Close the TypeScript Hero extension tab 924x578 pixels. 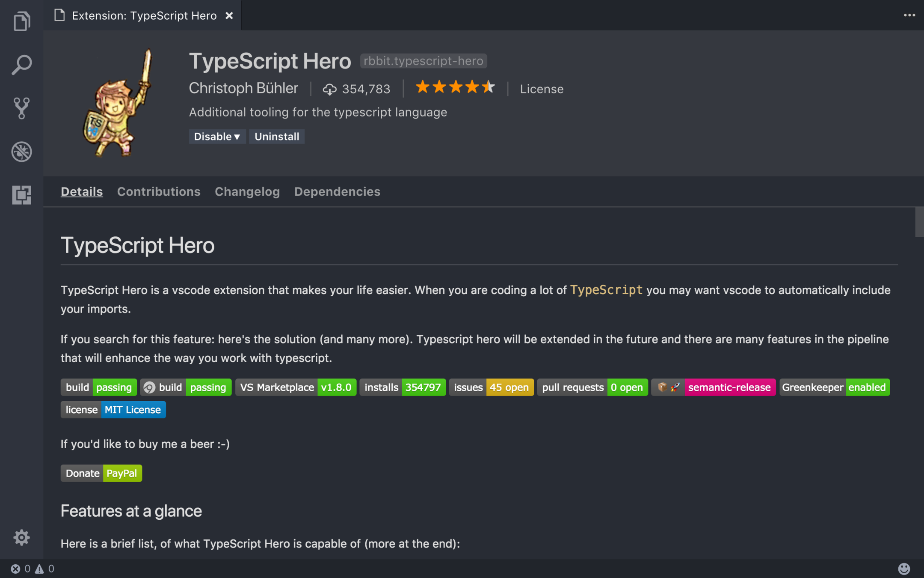(229, 16)
